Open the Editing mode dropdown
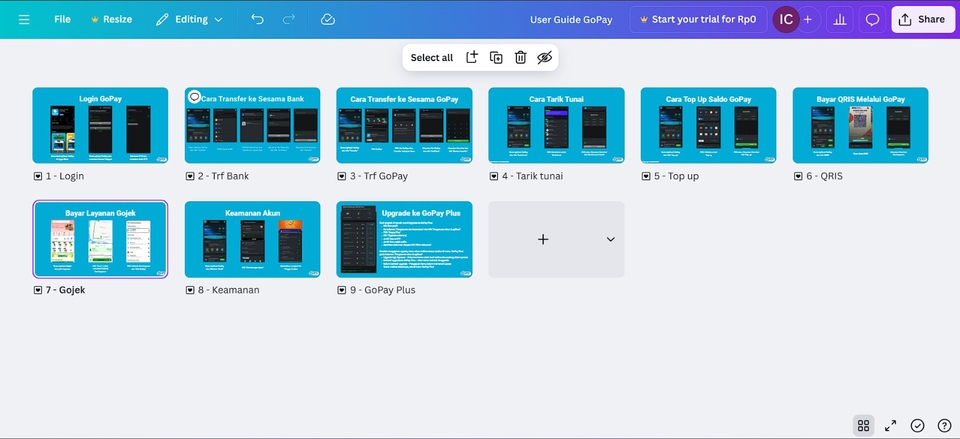960x439 pixels. [189, 19]
